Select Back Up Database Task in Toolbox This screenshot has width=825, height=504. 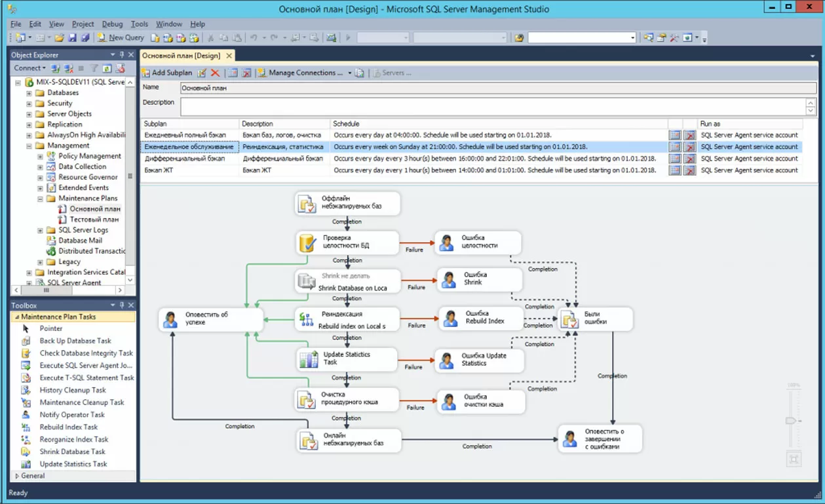tap(75, 341)
